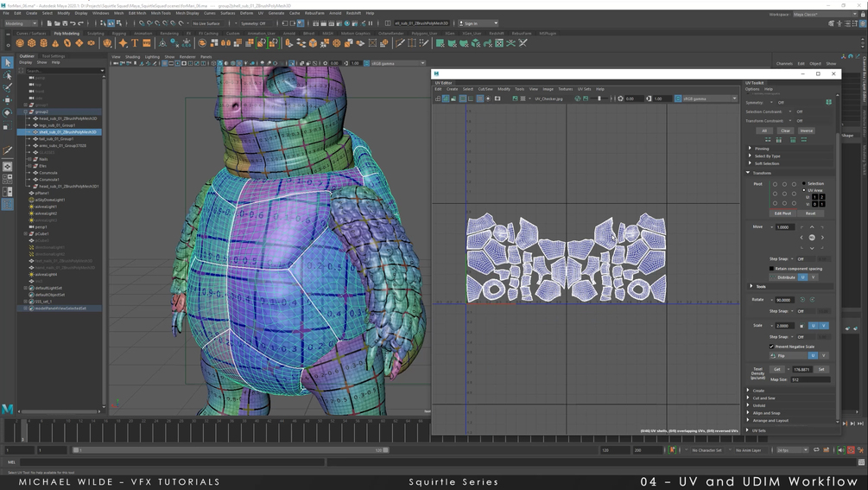Click the save scene icon
Image resolution: width=868 pixels, height=490 pixels.
pos(65,23)
